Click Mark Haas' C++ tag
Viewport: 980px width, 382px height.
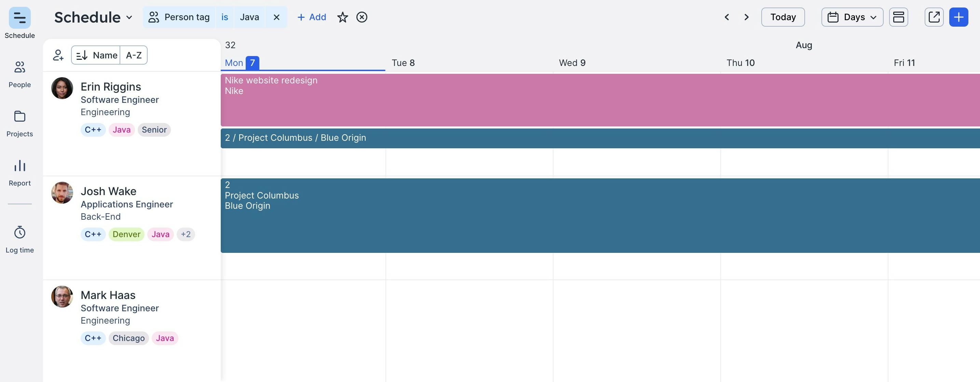click(x=93, y=338)
